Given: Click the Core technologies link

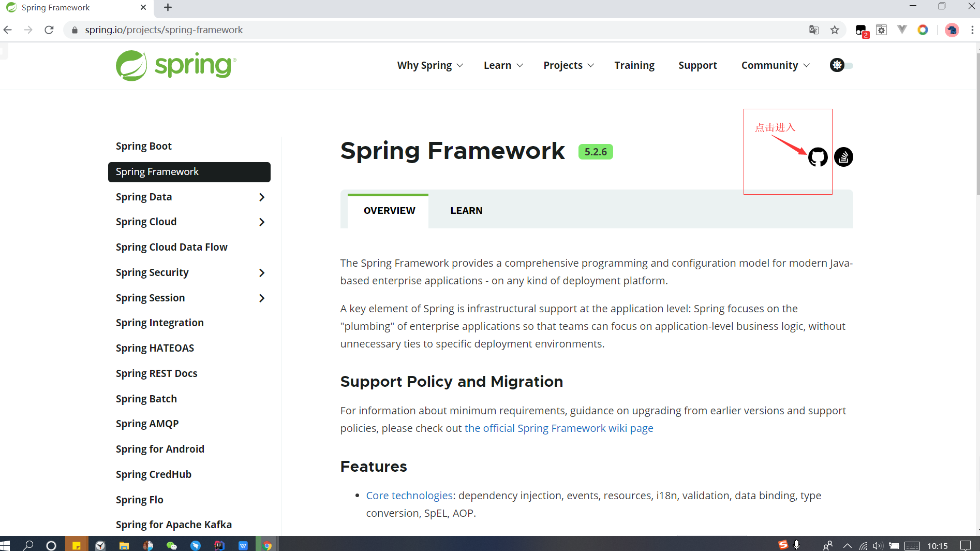Looking at the screenshot, I should 409,495.
